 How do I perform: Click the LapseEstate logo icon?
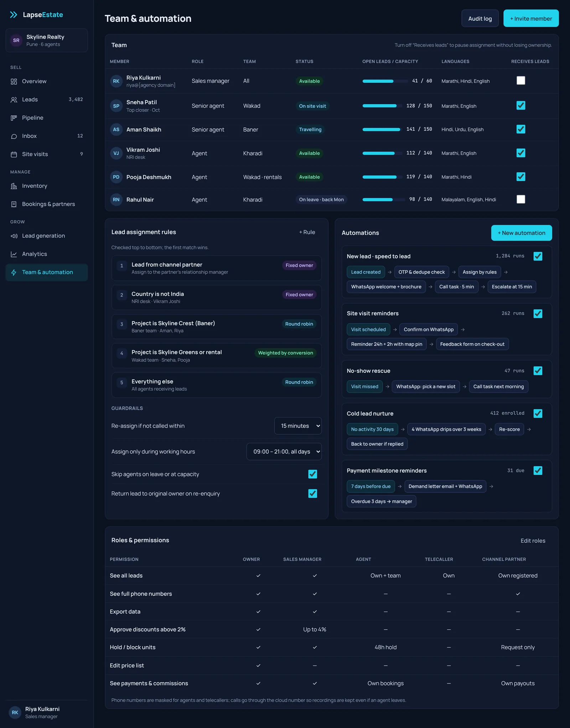click(x=14, y=15)
